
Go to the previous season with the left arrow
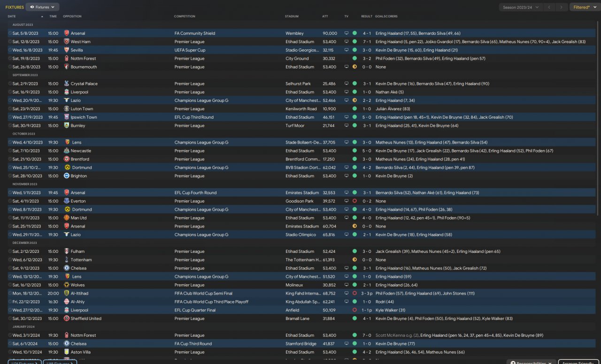(x=549, y=7)
